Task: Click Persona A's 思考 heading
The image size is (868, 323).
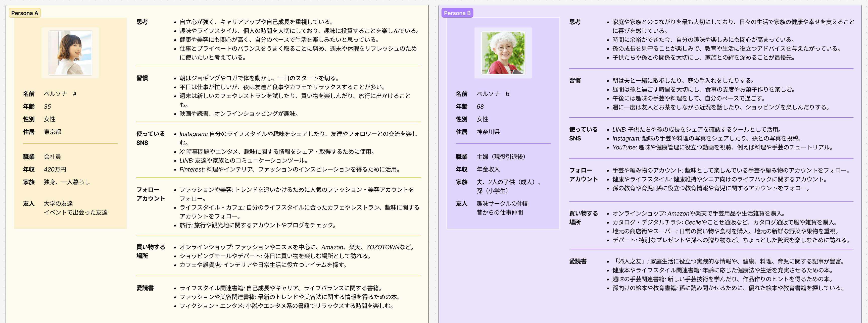Action: tap(142, 22)
